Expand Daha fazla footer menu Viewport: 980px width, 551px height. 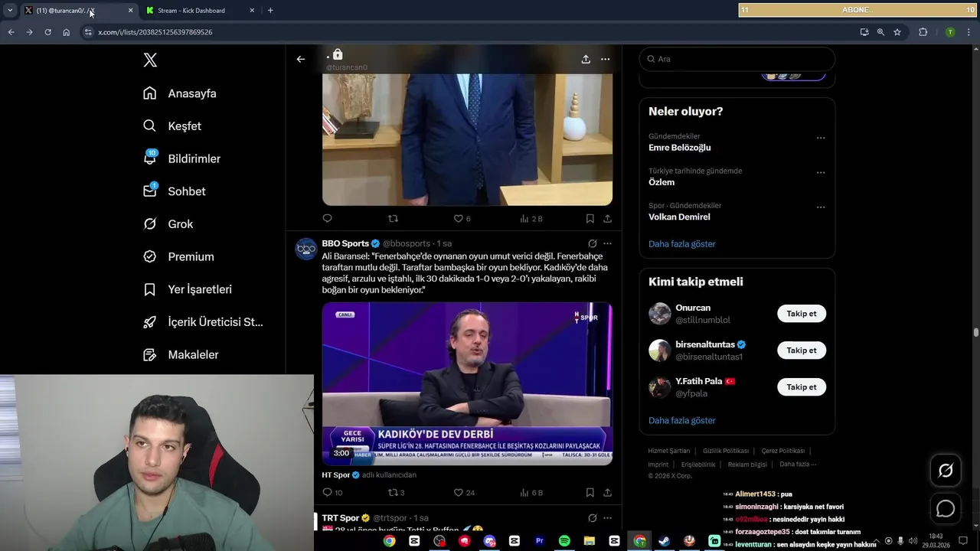[798, 465]
